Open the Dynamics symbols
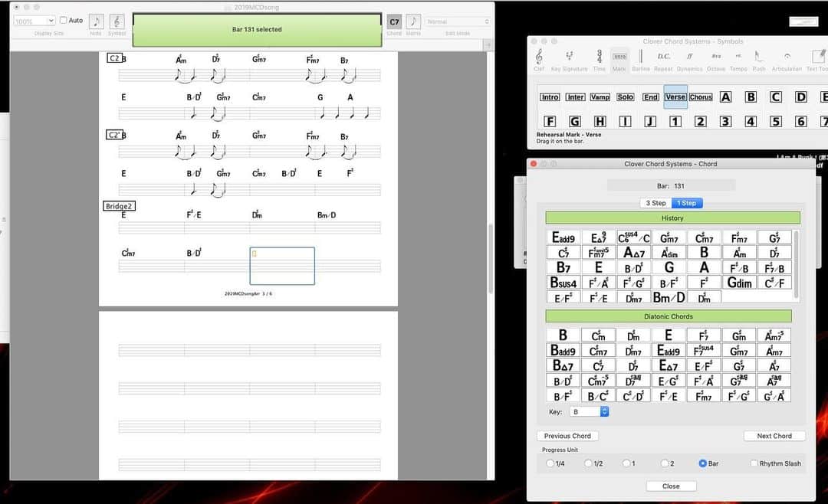The width and height of the screenshot is (828, 504). point(690,60)
